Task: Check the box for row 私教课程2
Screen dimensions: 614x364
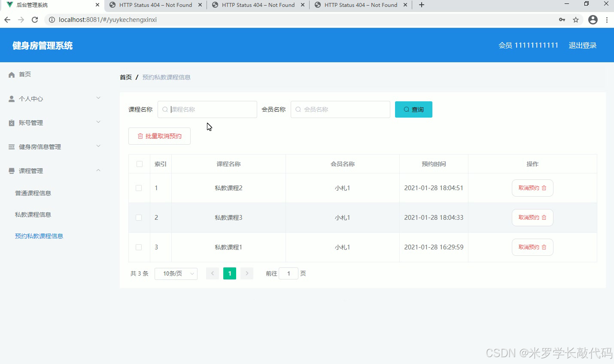Action: tap(139, 188)
